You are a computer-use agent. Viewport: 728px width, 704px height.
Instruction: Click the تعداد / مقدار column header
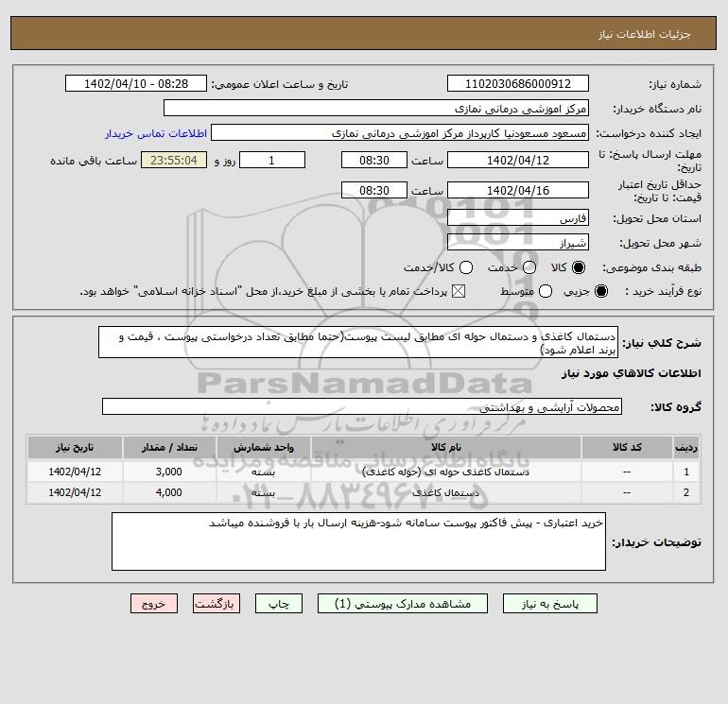169,447
